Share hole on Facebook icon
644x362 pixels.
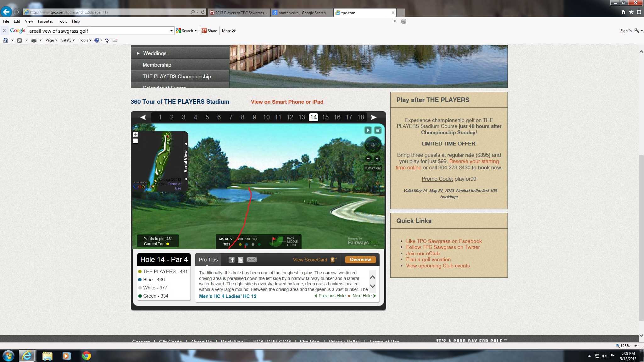(x=231, y=260)
